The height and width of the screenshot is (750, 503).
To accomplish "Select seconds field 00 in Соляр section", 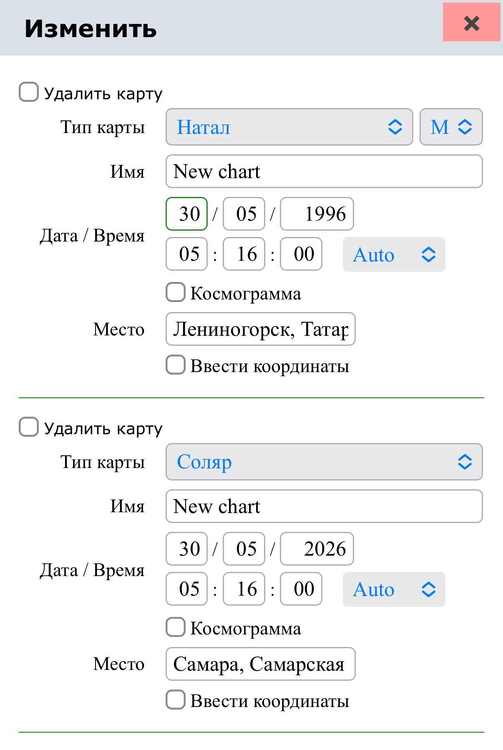I will click(x=301, y=588).
